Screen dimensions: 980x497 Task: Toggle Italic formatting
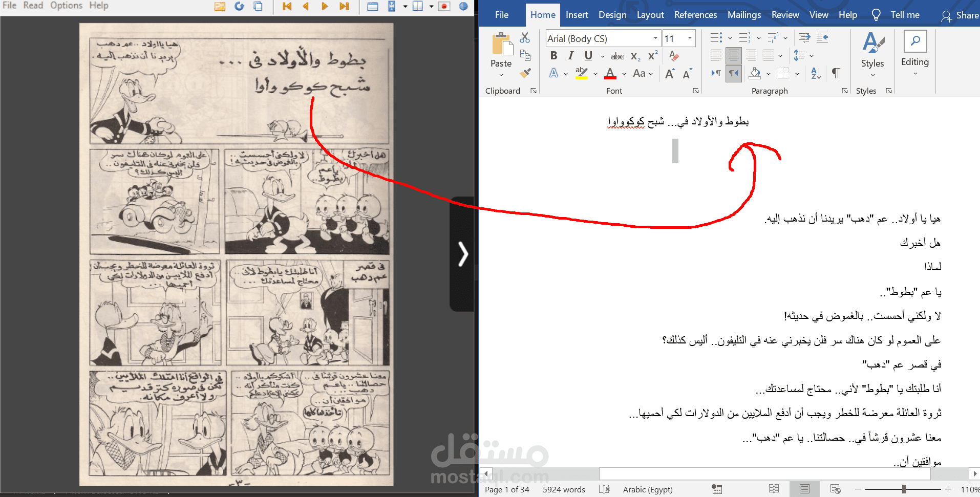point(571,55)
